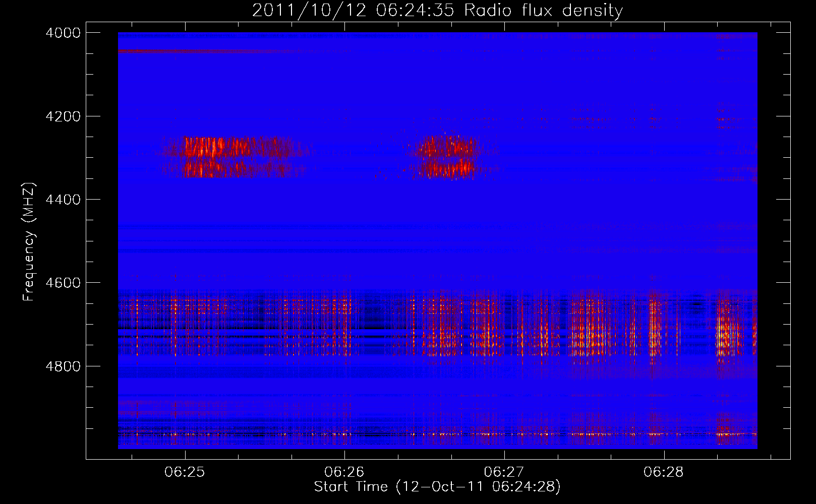Click the 06:26 time tick label

pos(344,472)
